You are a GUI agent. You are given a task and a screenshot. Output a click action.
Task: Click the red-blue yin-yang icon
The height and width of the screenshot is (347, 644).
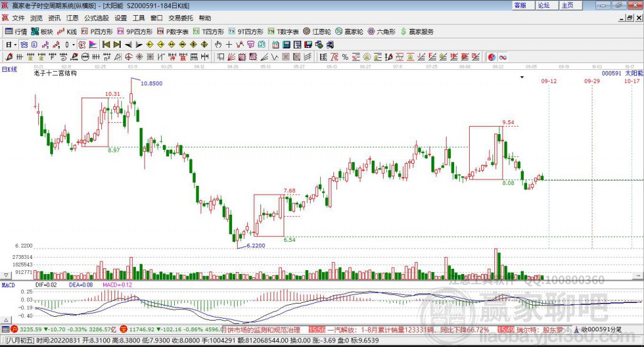pos(492,57)
